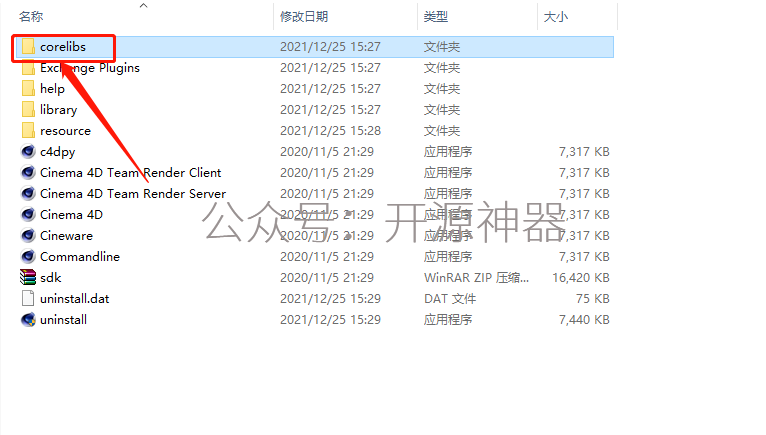Click the 'resource' folder name
766x435 pixels.
click(65, 131)
